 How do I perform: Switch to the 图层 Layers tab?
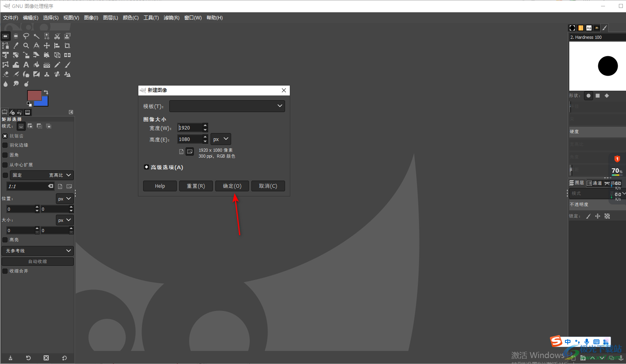pyautogui.click(x=577, y=183)
